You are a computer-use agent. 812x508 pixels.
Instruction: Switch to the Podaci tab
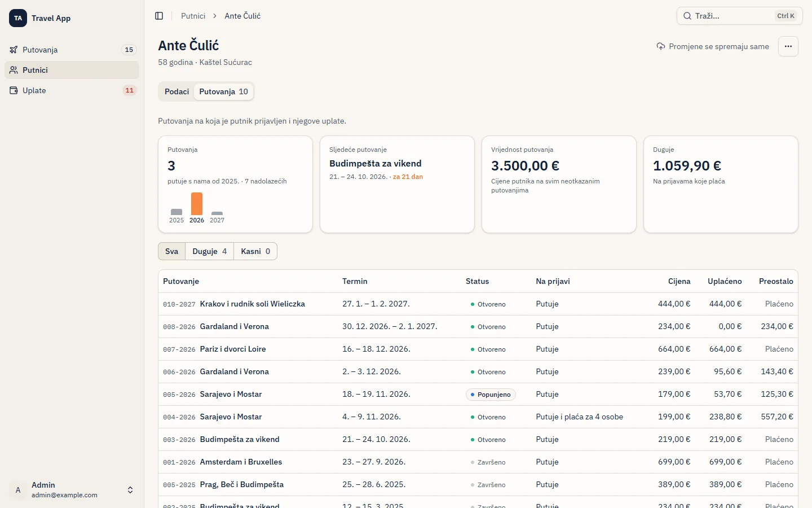pos(176,91)
